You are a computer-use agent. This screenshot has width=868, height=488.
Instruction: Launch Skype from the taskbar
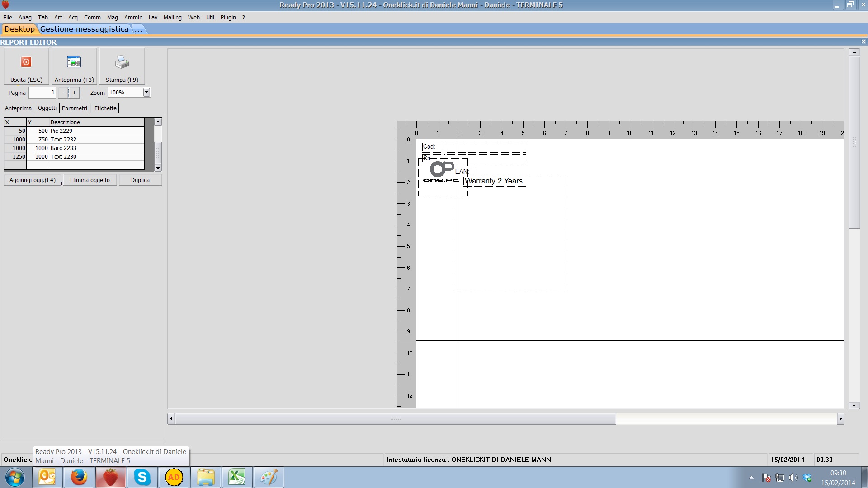[x=142, y=477]
